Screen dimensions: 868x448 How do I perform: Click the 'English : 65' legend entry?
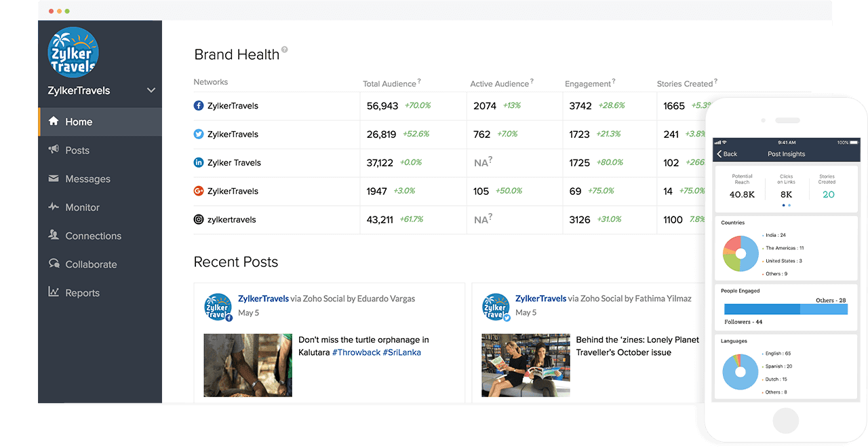click(x=777, y=354)
